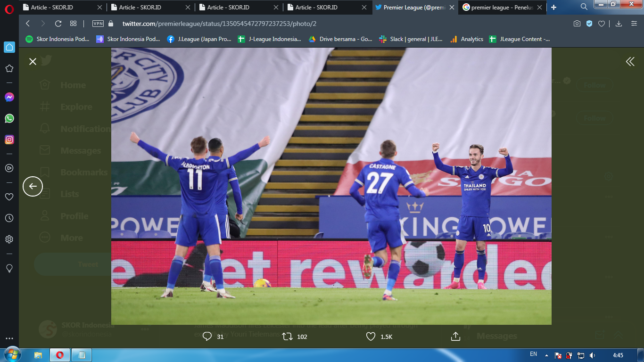Open the downloads arrow icon in toolbar
Viewport: 644px width, 362px height.
coord(619,24)
